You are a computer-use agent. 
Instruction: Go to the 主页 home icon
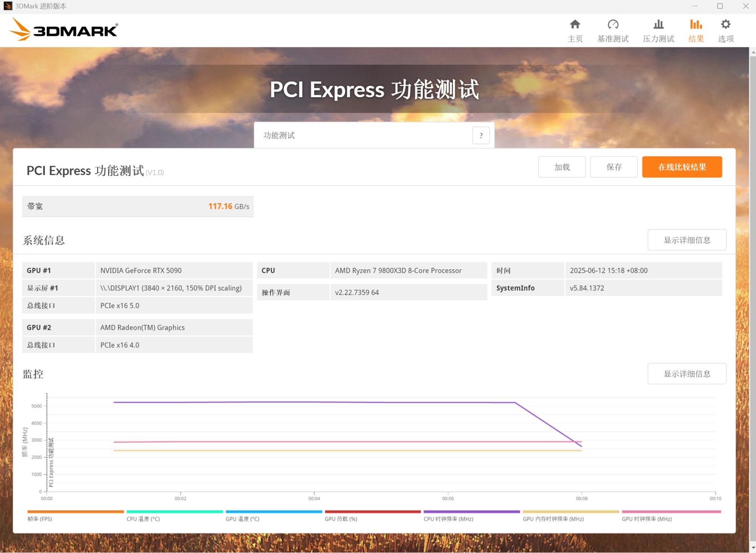[x=575, y=25]
